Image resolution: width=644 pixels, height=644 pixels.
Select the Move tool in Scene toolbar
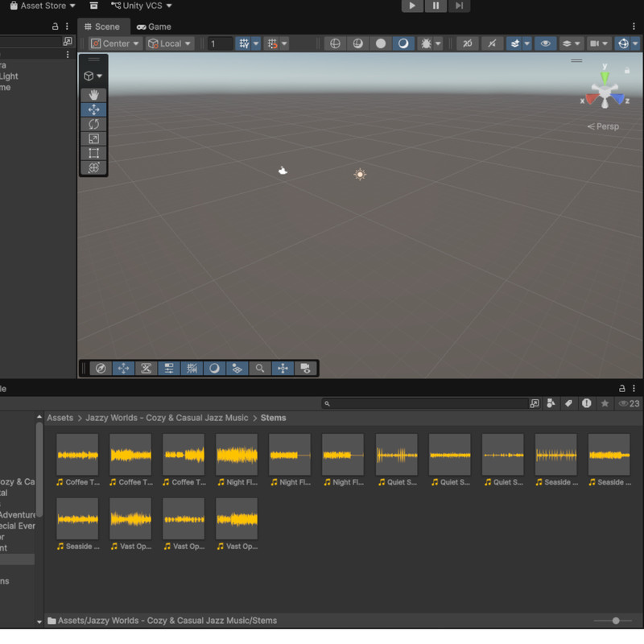click(93, 109)
